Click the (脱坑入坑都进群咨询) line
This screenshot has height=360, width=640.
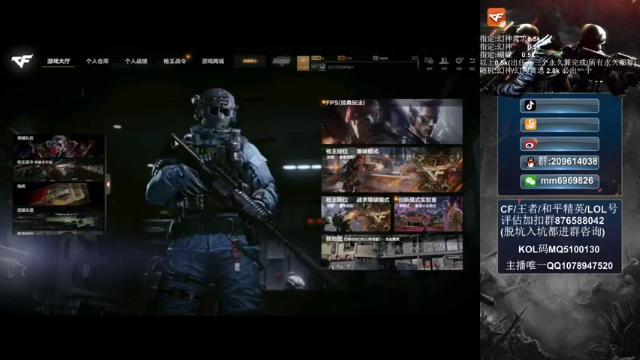[553, 232]
